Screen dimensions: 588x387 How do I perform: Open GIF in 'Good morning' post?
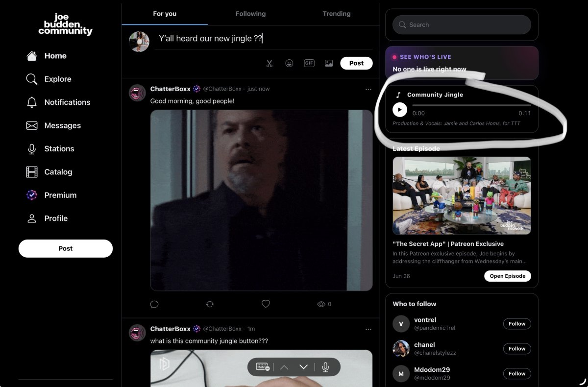[261, 200]
